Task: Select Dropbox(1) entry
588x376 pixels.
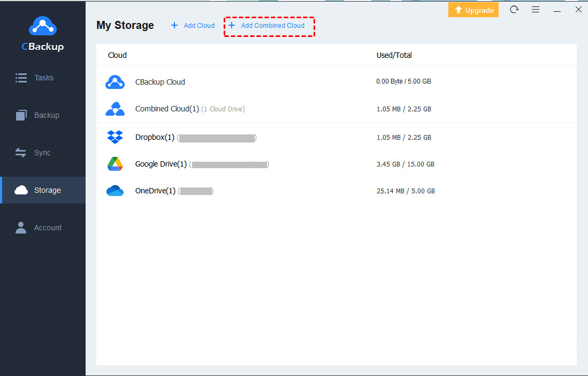Action: point(155,137)
